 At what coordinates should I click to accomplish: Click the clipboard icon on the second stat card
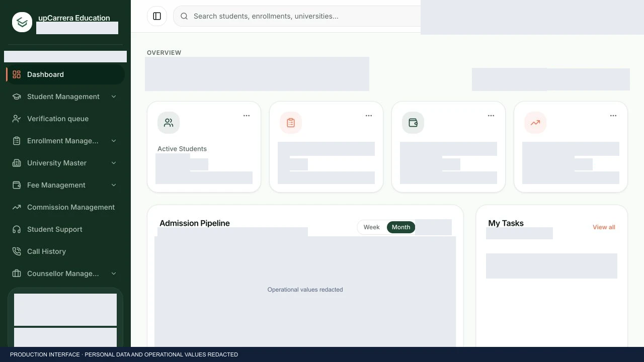[x=291, y=123]
